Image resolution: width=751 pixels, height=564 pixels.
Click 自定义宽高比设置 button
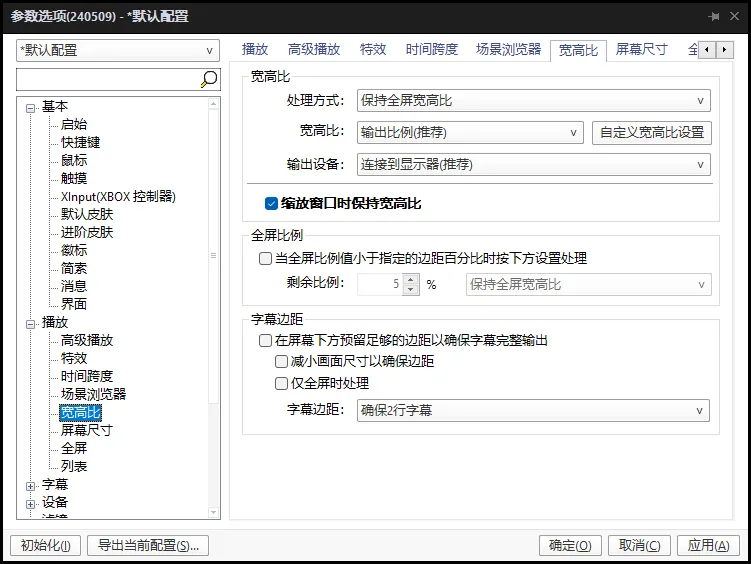coord(652,133)
